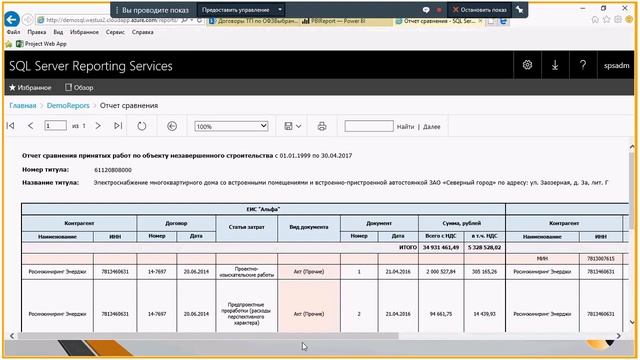This screenshot has height=360, width=640.
Task: Switch to Договоры ТП browser tab
Action: click(x=253, y=21)
